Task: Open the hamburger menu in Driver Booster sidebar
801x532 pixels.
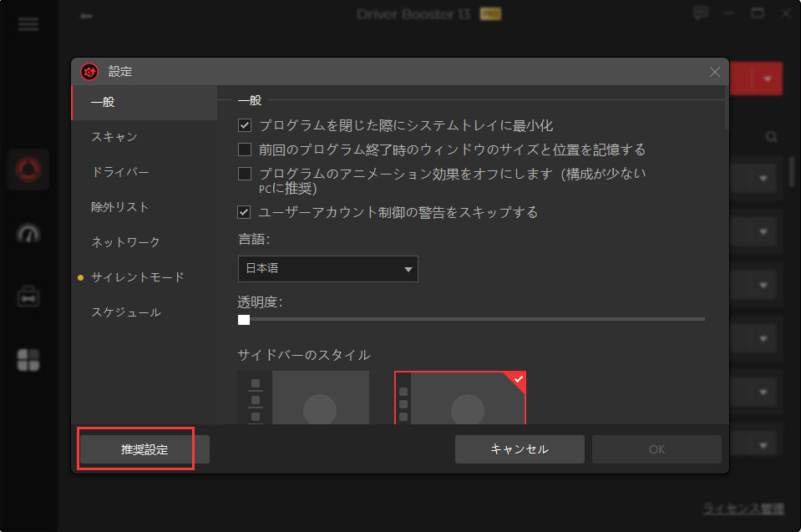Action: [28, 24]
